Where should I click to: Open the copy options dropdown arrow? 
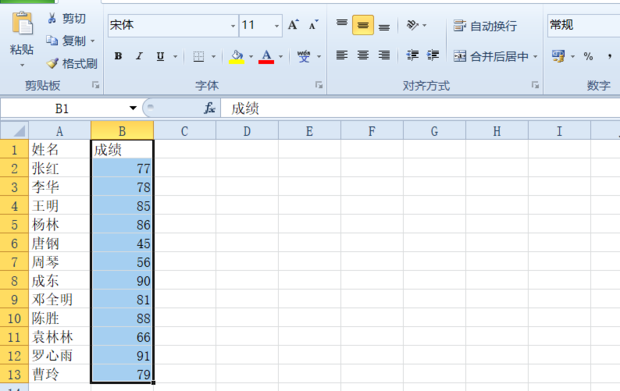[93, 41]
